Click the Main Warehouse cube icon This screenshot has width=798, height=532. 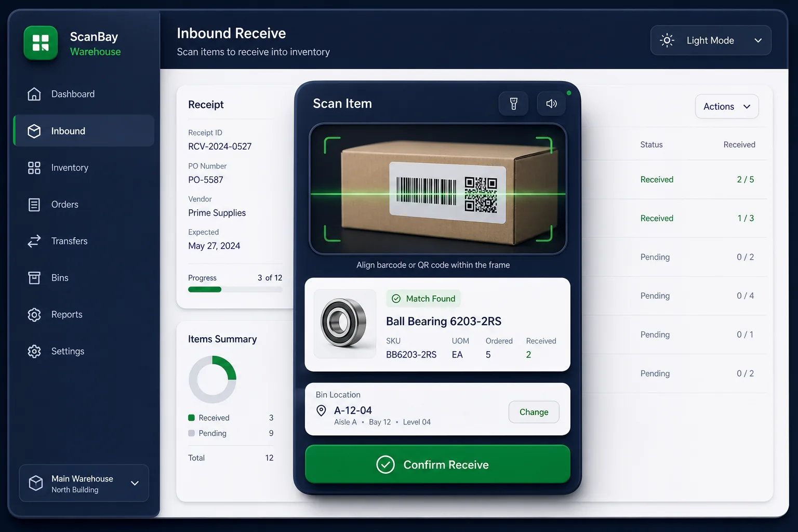point(36,483)
